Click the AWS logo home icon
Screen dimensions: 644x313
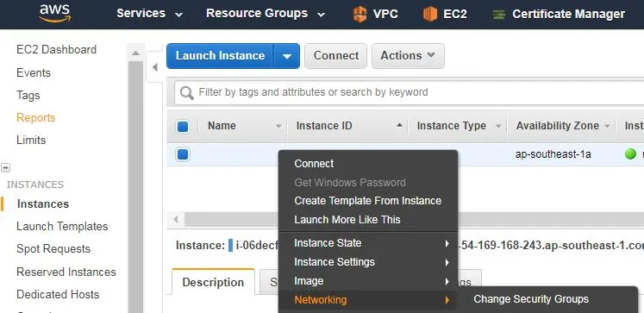click(55, 13)
